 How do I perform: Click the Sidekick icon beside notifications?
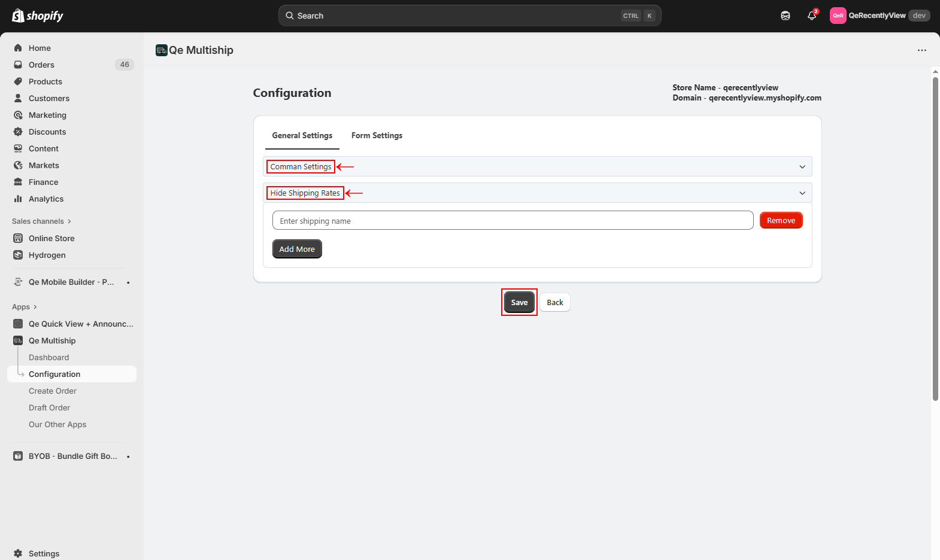point(786,16)
